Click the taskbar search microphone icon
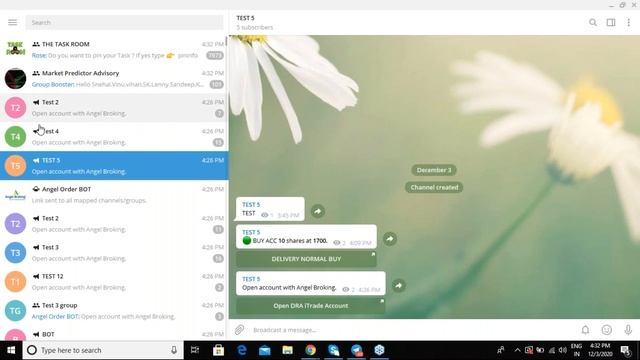 pos(174,350)
